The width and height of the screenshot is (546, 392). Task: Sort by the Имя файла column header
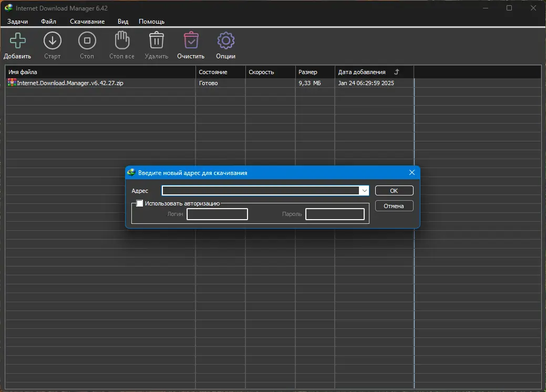coord(100,71)
